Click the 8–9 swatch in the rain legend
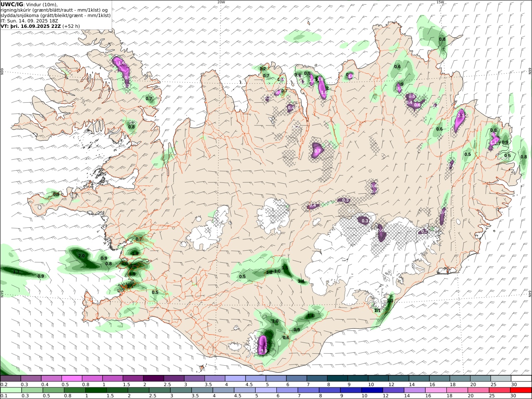The width and height of the screenshot is (532, 399). (330, 390)
